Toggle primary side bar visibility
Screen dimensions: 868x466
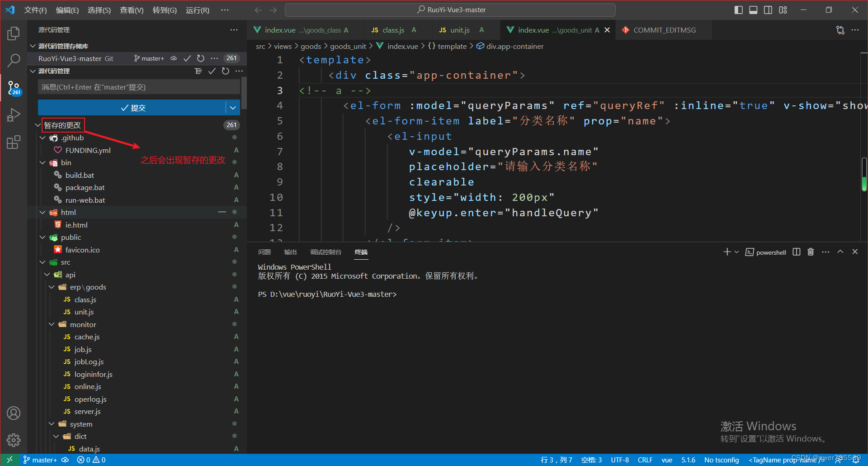(x=739, y=10)
